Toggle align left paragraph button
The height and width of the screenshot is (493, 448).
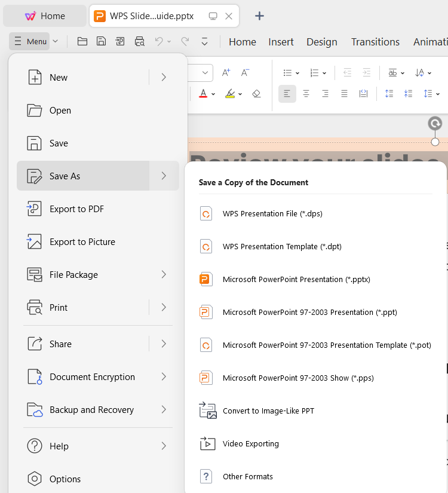287,94
